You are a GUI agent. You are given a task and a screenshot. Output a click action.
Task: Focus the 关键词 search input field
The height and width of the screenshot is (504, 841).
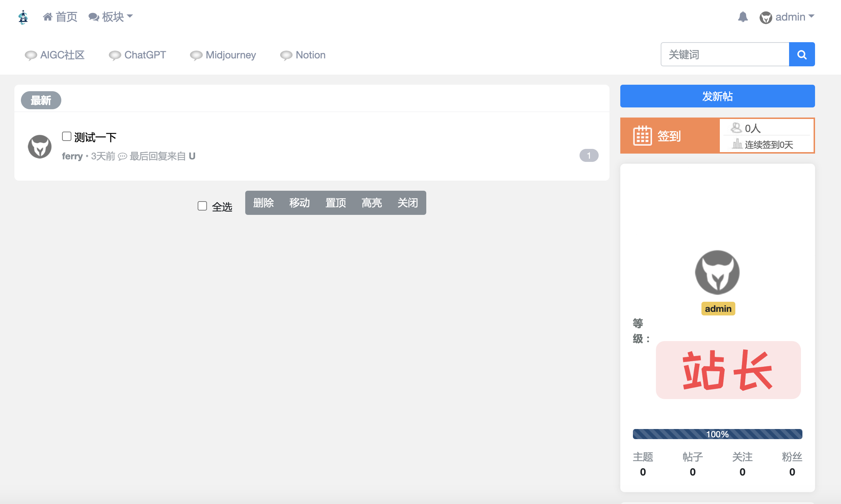[725, 54]
